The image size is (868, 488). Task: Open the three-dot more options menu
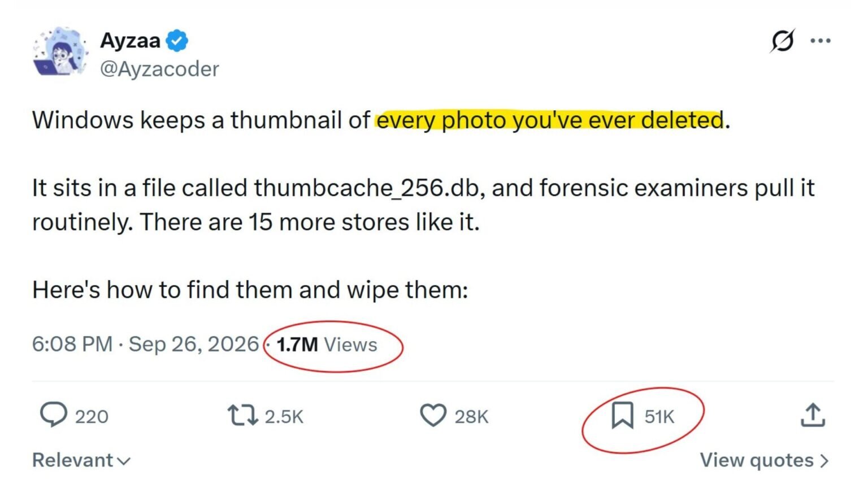[820, 41]
